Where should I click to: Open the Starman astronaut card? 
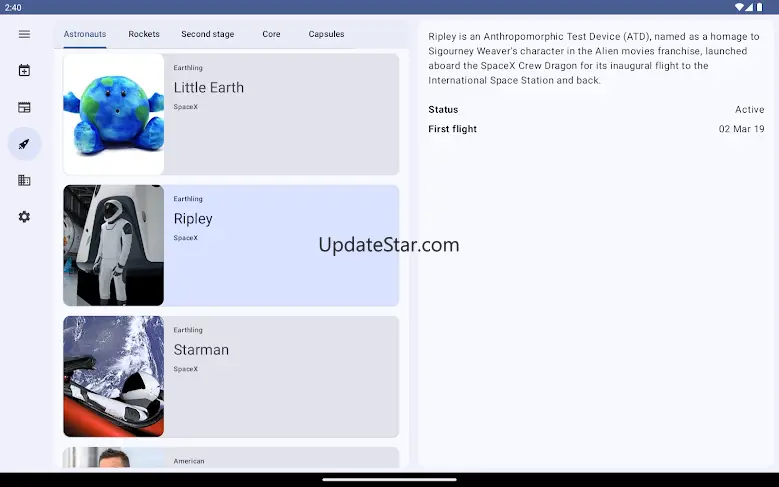(x=231, y=377)
